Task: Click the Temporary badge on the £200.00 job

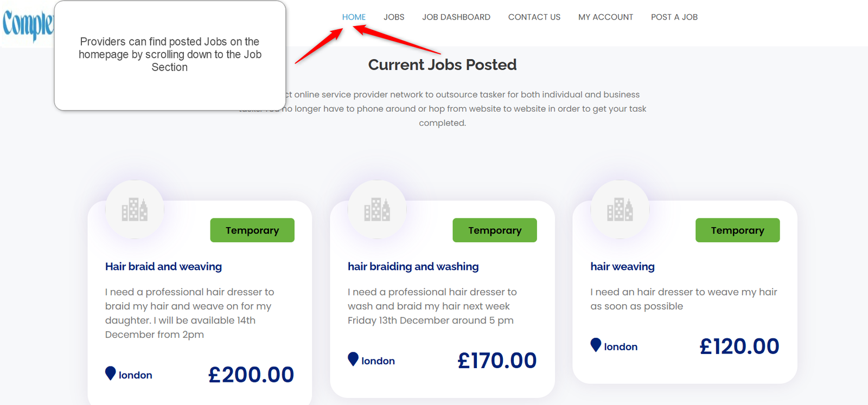Action: (252, 230)
